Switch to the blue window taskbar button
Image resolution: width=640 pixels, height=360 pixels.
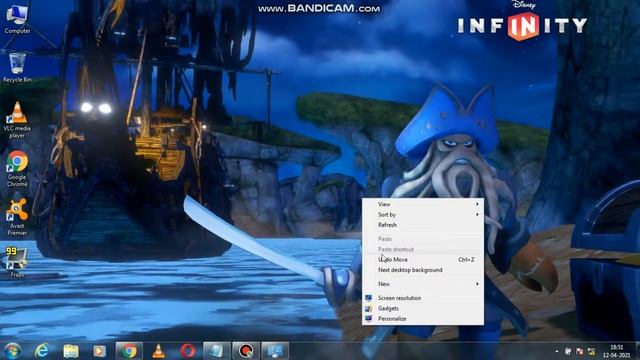[x=216, y=351]
